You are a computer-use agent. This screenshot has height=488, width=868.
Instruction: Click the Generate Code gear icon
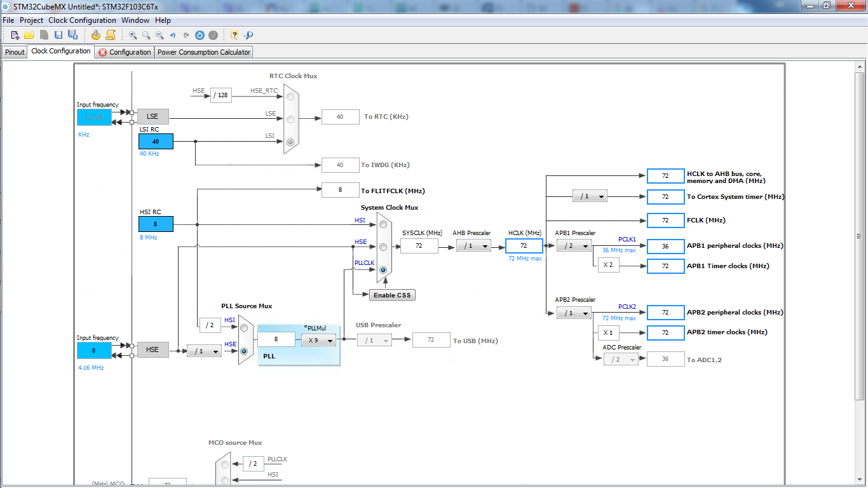[95, 35]
